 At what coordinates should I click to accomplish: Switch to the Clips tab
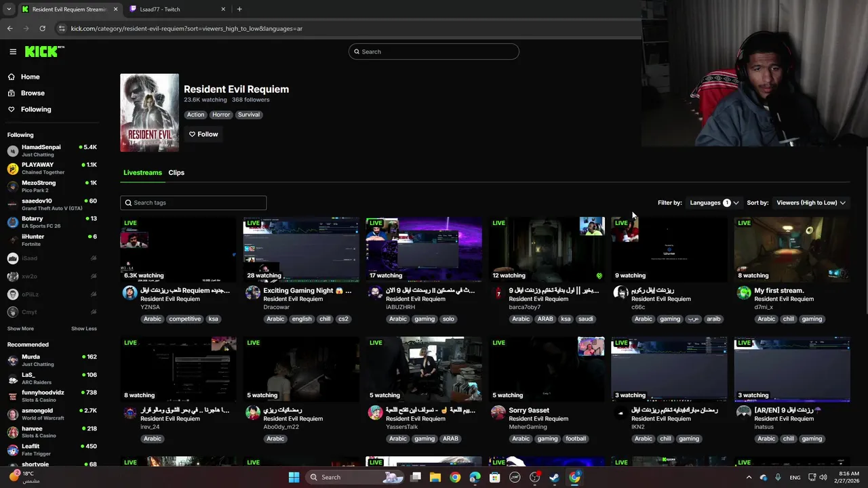click(176, 173)
